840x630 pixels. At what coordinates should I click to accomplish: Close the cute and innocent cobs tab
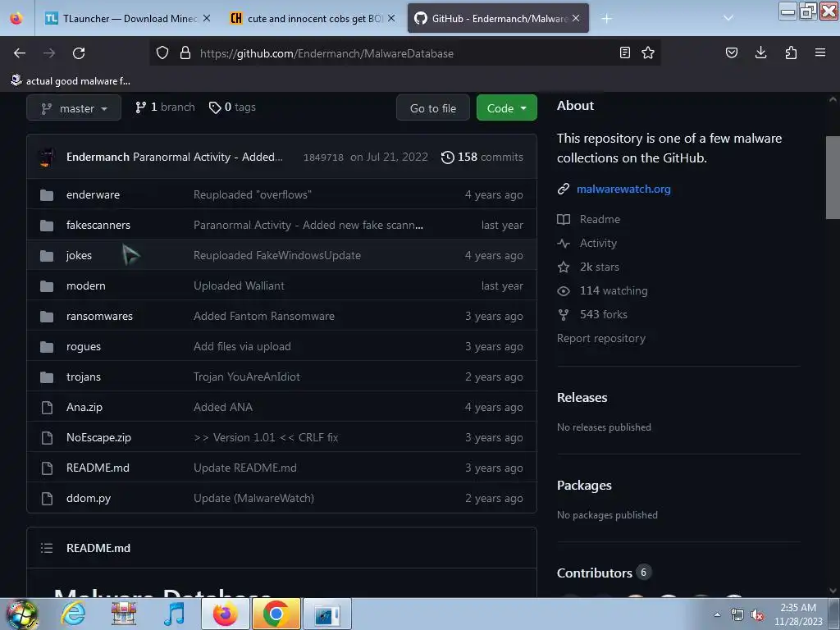391,18
